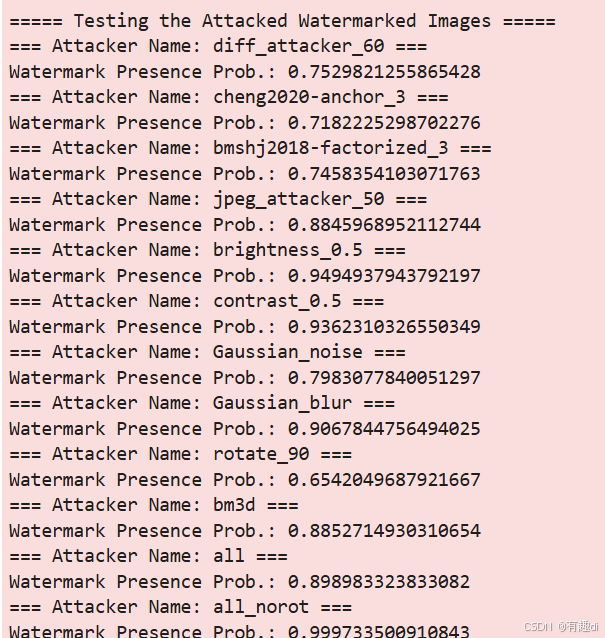Click the bmshj2018-factorized_3 attacker name
Image resolution: width=605 pixels, height=638 pixels.
[330, 148]
